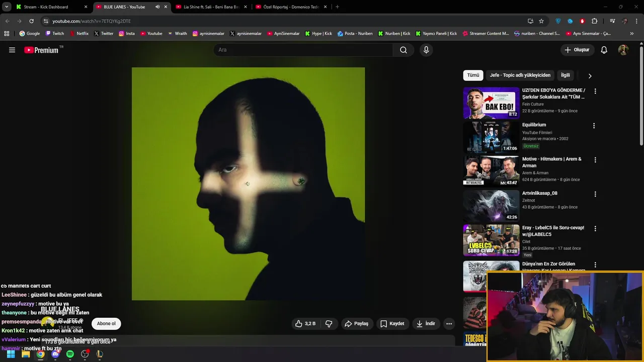
Task: Click the YouTube search input field
Action: pos(303,50)
